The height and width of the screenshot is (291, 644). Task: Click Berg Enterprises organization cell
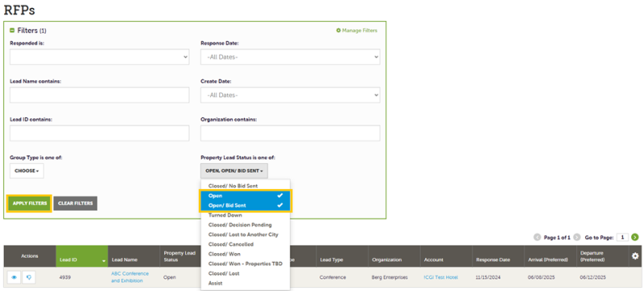click(x=390, y=277)
